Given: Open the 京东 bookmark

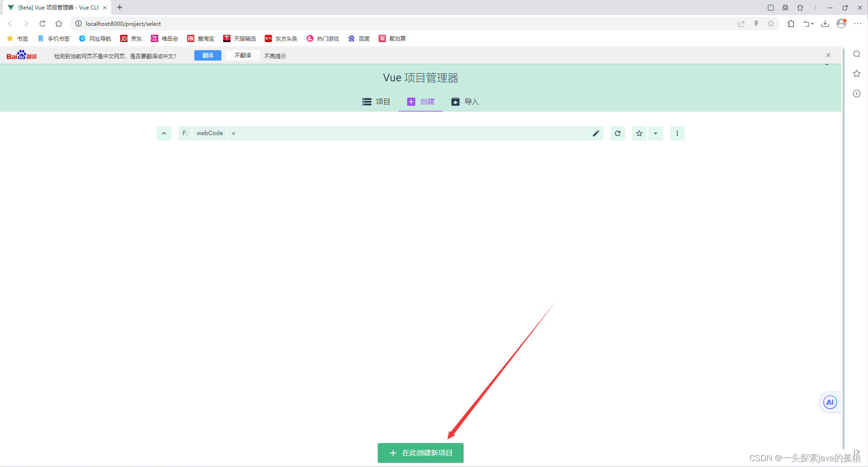Looking at the screenshot, I should click(131, 38).
